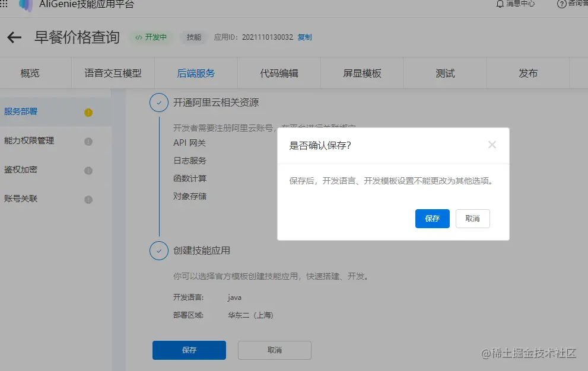
Task: Click the 开发中 status badge
Action: 151,37
